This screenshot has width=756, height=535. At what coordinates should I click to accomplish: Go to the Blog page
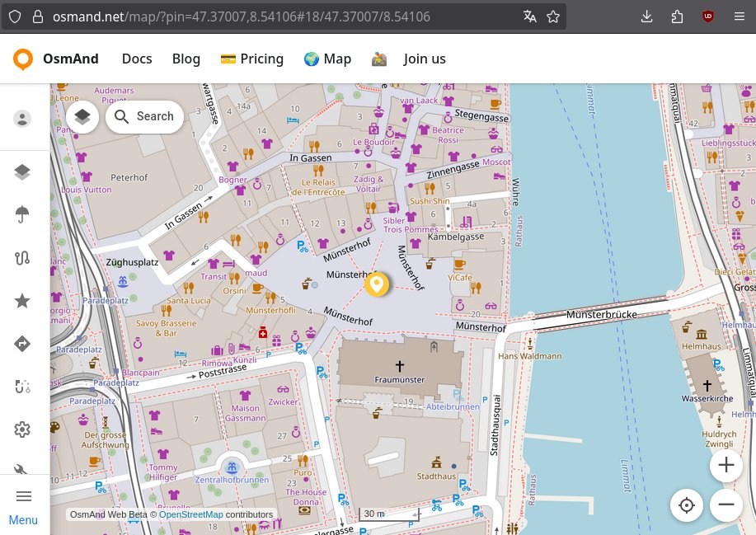coord(186,59)
